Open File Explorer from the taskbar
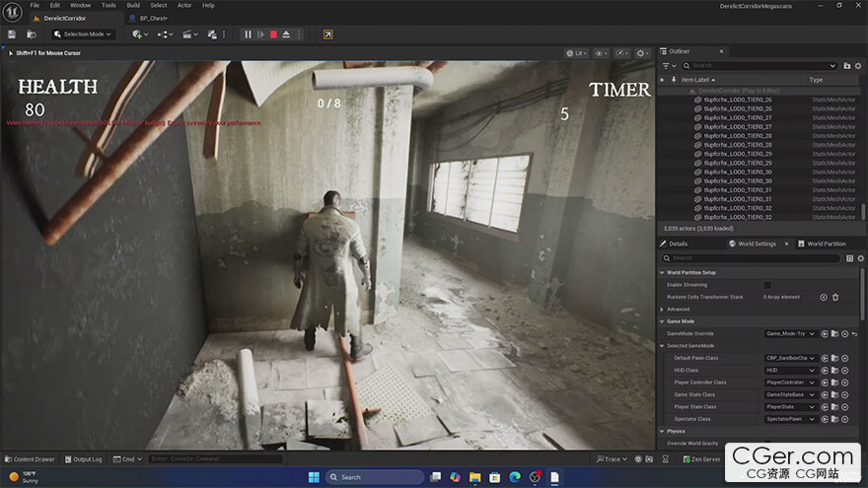 pyautogui.click(x=475, y=477)
